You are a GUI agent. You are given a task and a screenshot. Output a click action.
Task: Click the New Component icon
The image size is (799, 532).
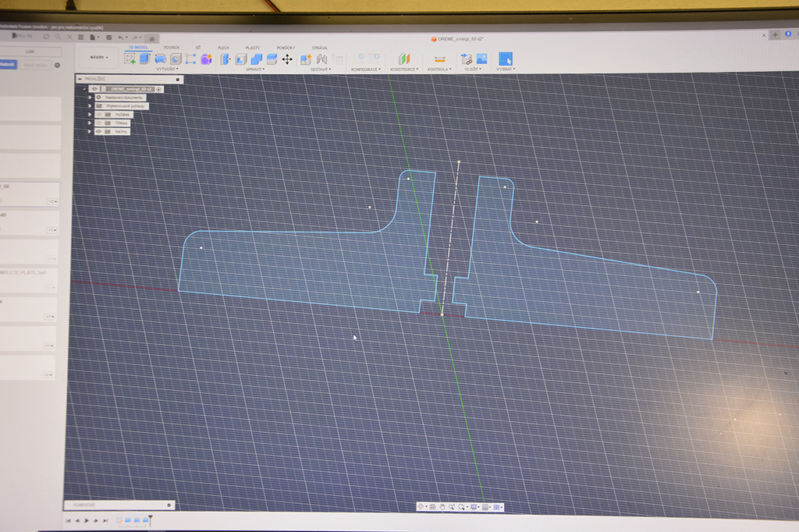click(306, 59)
